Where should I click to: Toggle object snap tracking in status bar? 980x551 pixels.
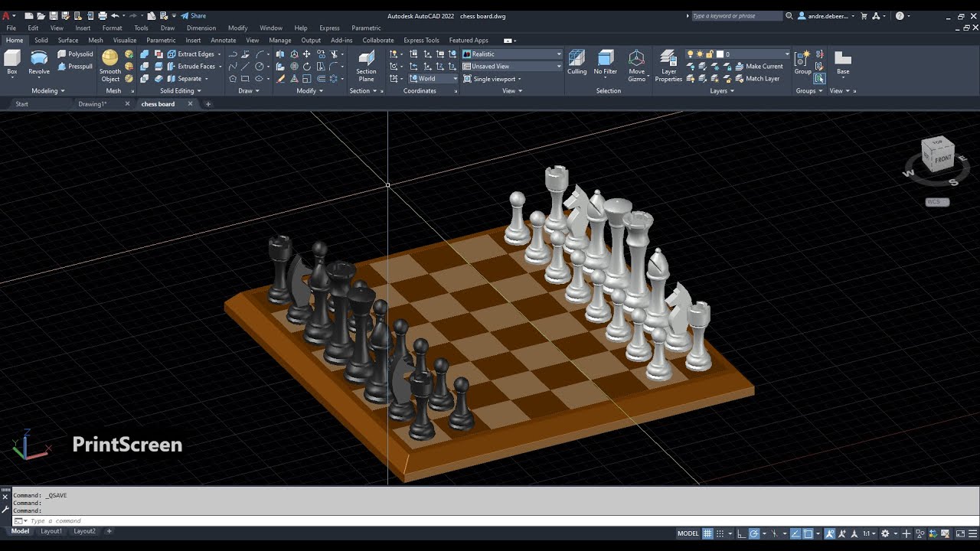tap(795, 533)
